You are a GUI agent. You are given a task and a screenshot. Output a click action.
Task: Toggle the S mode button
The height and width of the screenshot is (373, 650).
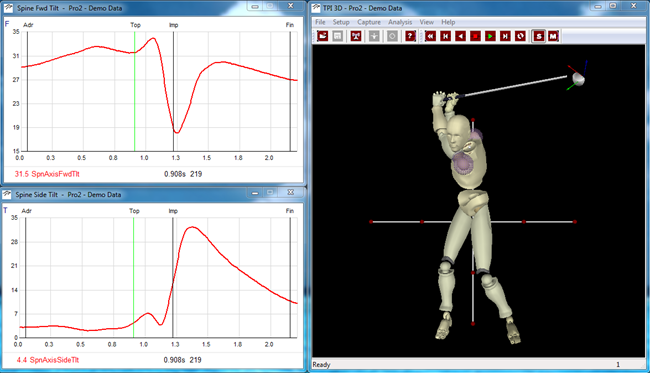point(538,36)
